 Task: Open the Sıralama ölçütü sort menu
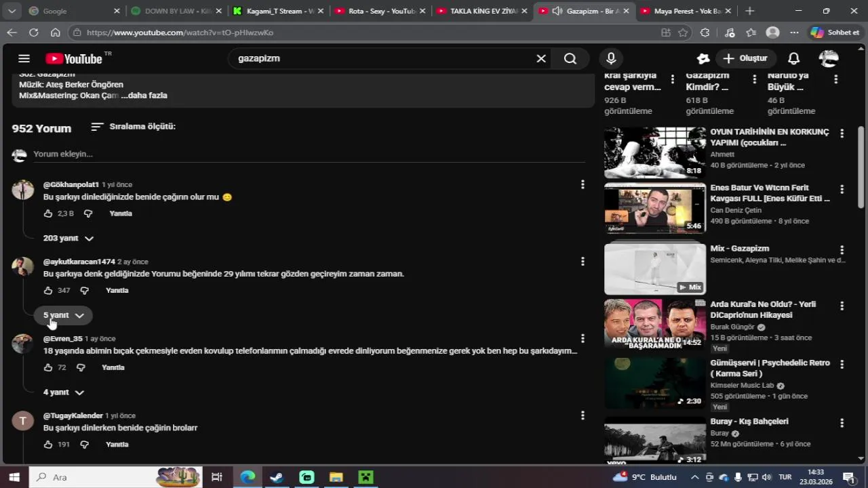133,127
